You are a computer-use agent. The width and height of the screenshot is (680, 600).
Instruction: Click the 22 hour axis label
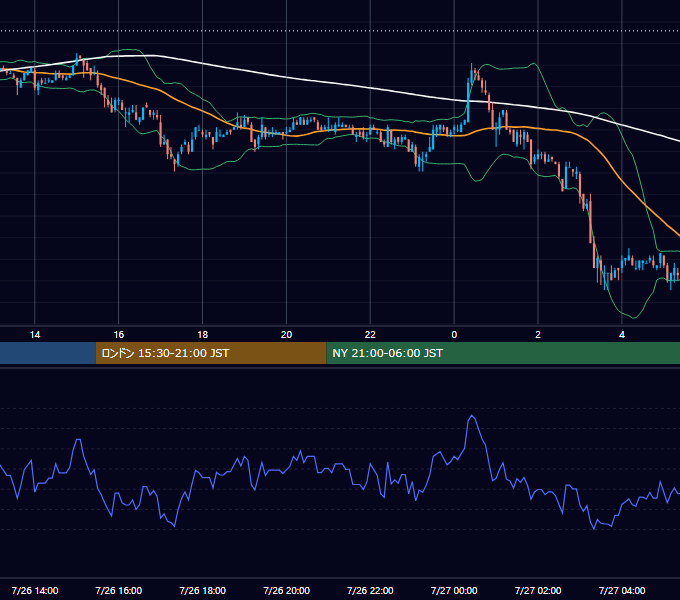click(370, 335)
